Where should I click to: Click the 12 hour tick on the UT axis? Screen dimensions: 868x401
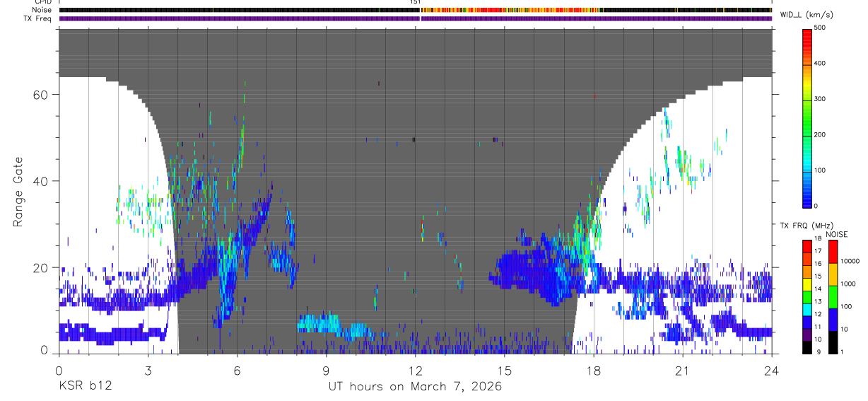(x=415, y=371)
